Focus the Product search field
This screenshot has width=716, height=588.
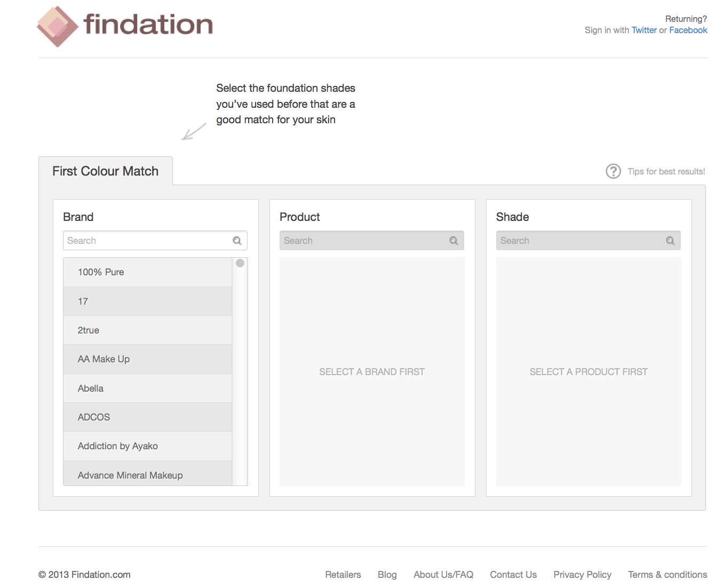click(372, 241)
